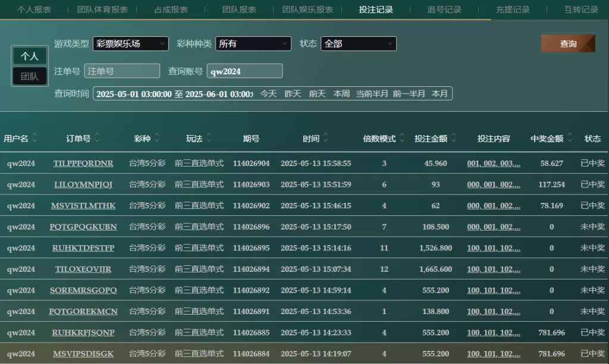
Task: View bet content for period 114026903
Action: [493, 184]
